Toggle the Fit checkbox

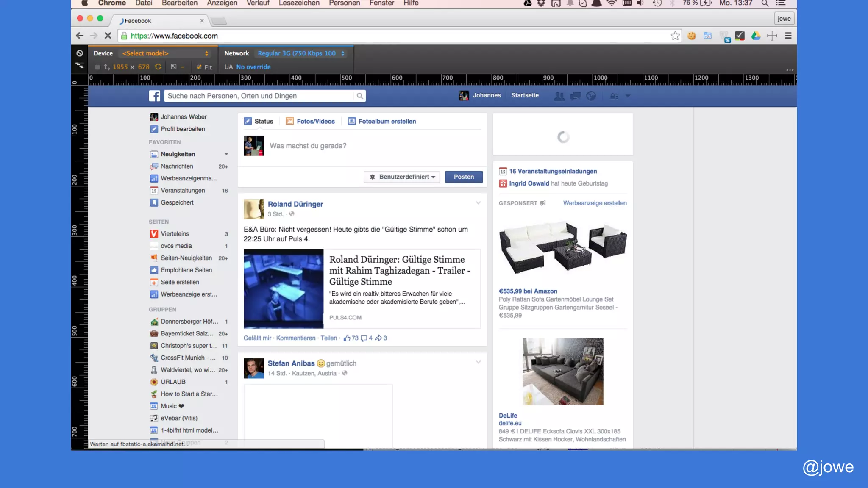[199, 67]
